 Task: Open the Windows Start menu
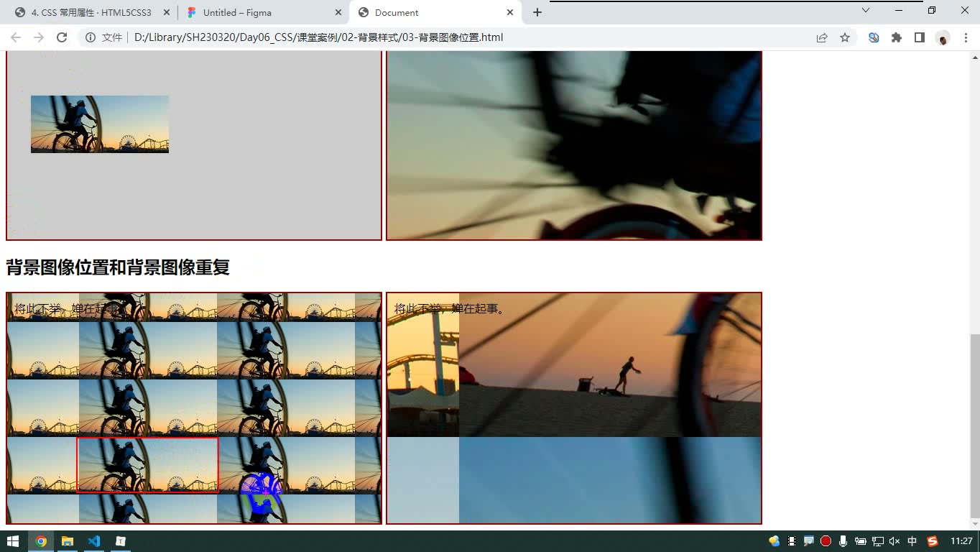(12, 541)
